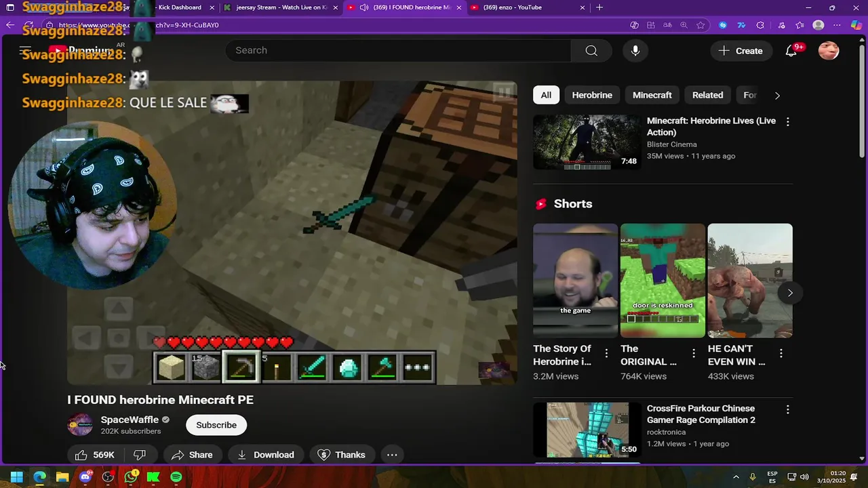Like the video with thumbs up
This screenshot has height=488, width=868.
tap(95, 455)
